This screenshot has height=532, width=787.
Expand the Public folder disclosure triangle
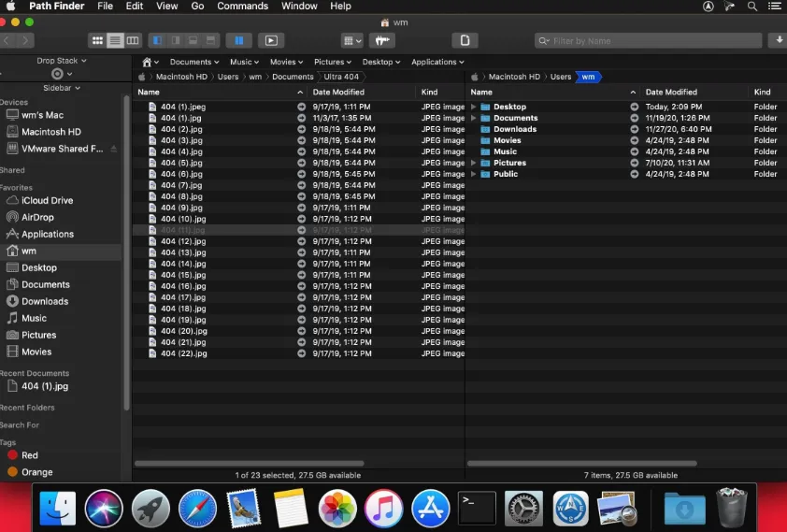pos(473,174)
